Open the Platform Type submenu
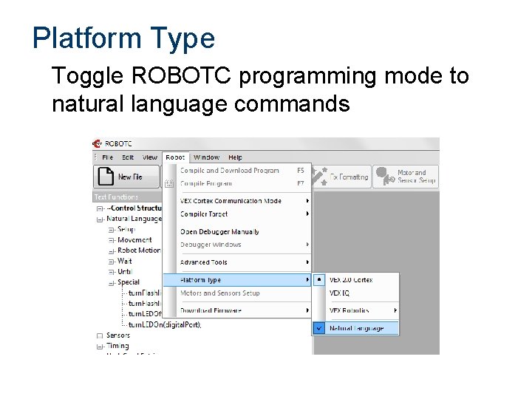This screenshot has width=532, height=399. tap(237, 280)
